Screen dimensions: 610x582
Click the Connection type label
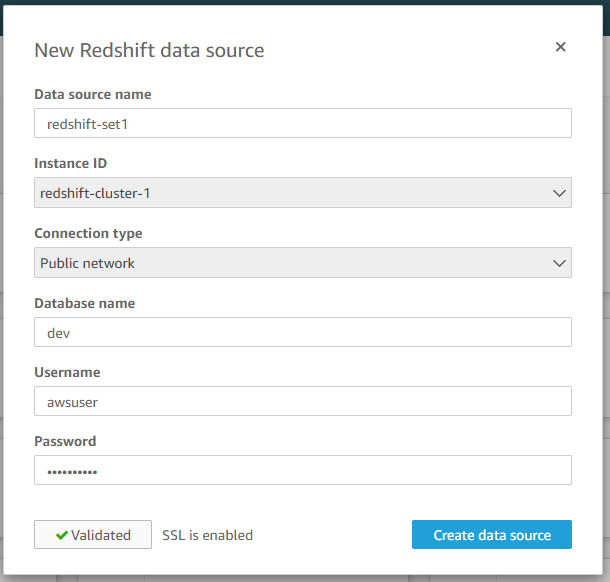(x=88, y=233)
